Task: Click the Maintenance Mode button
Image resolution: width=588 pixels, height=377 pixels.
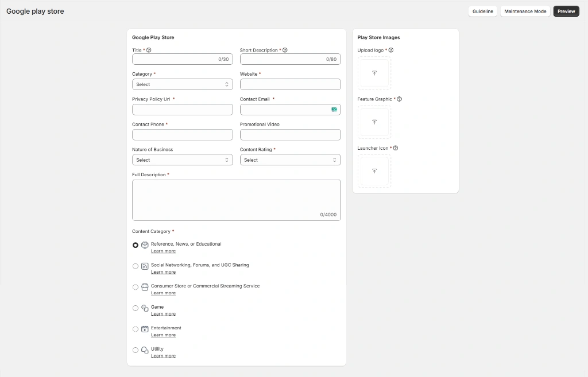Action: 525,11
